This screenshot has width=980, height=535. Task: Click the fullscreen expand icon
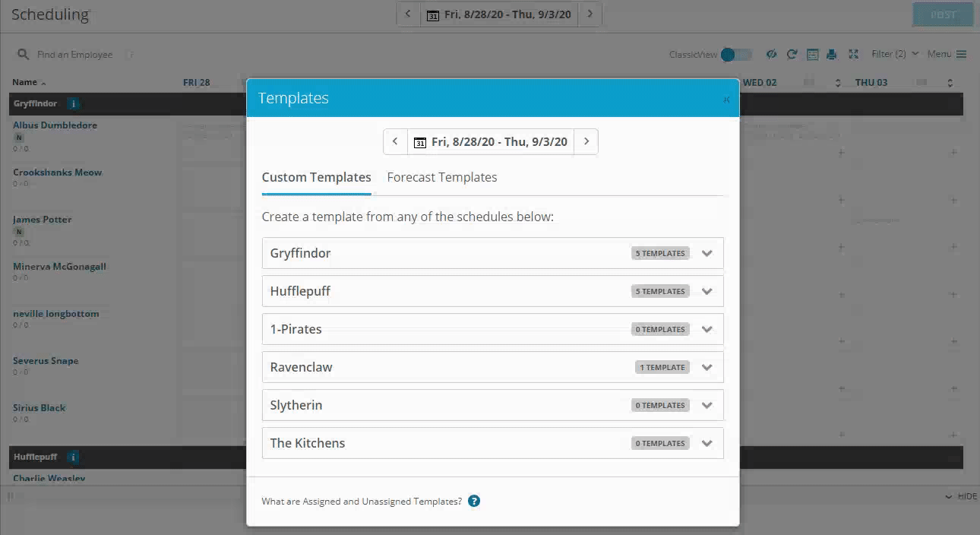point(853,54)
